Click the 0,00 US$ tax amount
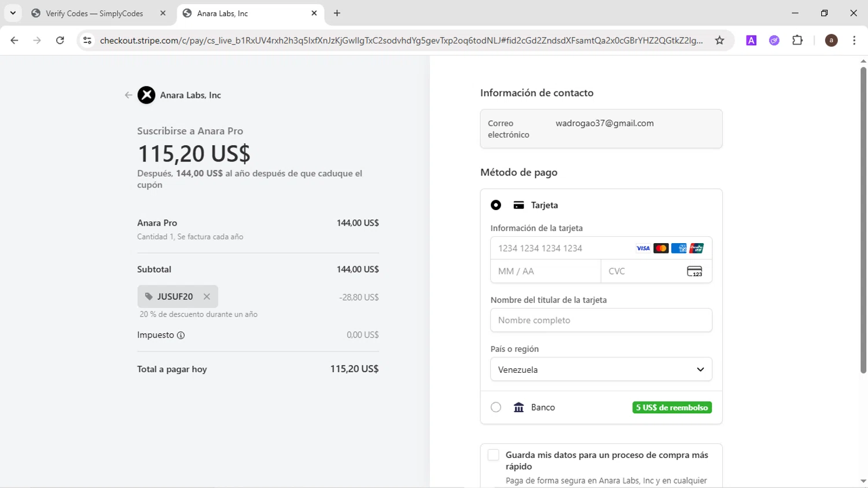The height and width of the screenshot is (488, 868). click(x=362, y=335)
